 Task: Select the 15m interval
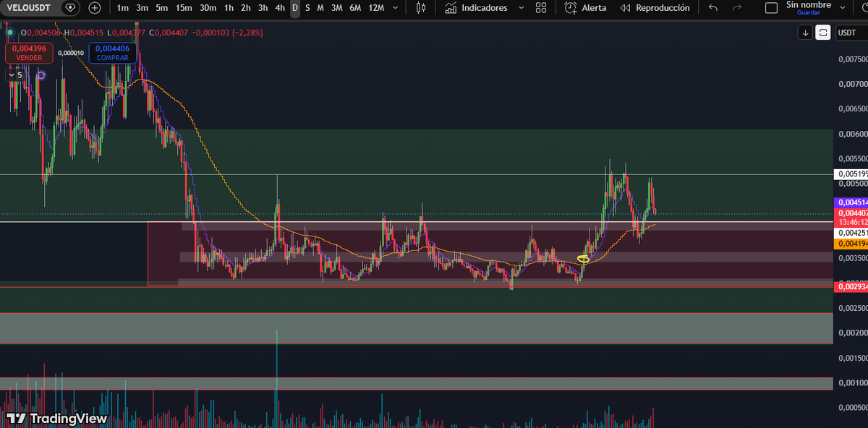coord(184,8)
